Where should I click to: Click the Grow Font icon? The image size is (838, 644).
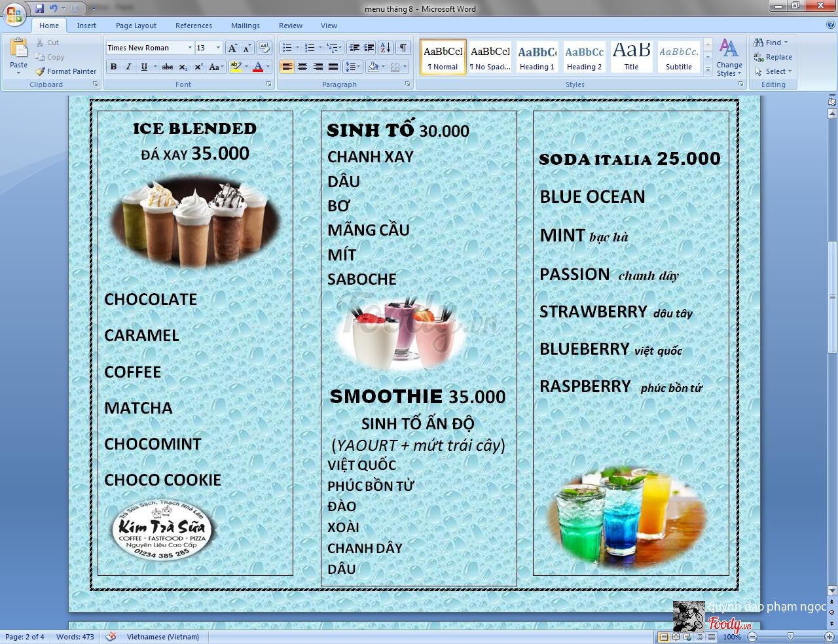tap(232, 48)
